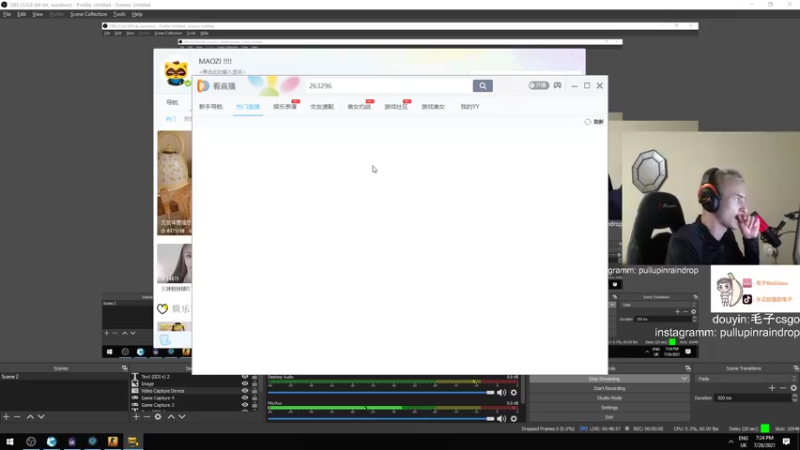Screen dimensions: 800x450
Task: Switch to 我的YY tab
Action: click(470, 107)
